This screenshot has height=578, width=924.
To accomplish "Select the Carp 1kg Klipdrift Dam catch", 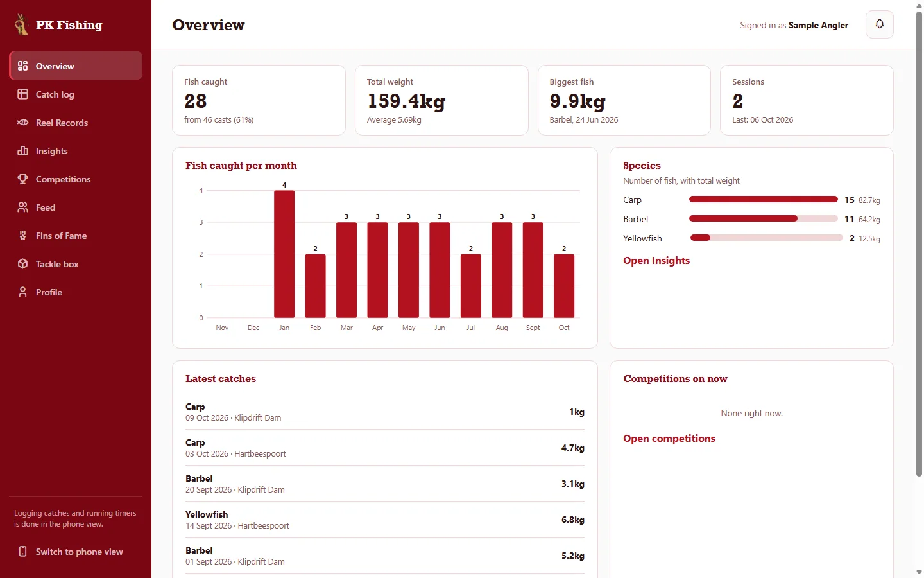I will pyautogui.click(x=385, y=412).
